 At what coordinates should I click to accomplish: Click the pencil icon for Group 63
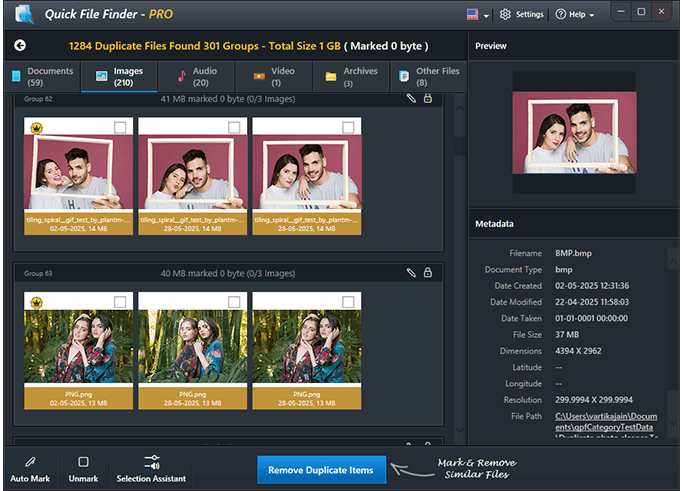[x=410, y=272]
